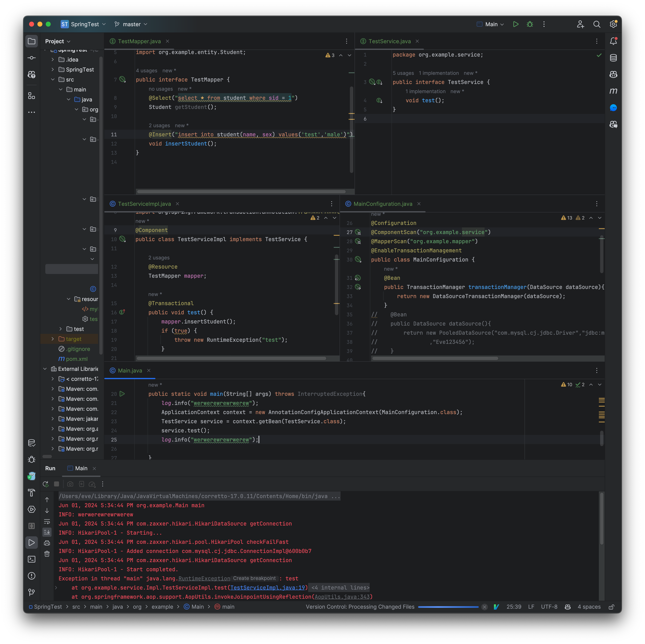Cancel the Version Control background task
This screenshot has width=645, height=644.
(x=484, y=607)
